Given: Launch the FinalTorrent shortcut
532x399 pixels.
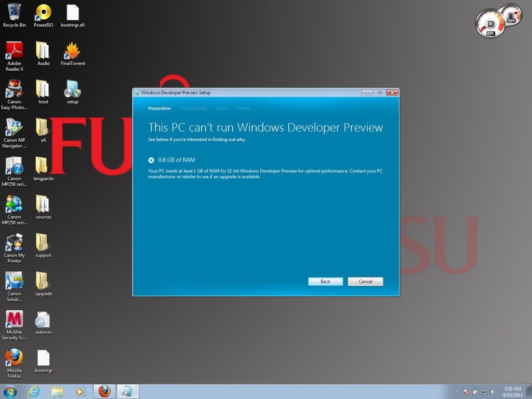Looking at the screenshot, I should 73,54.
